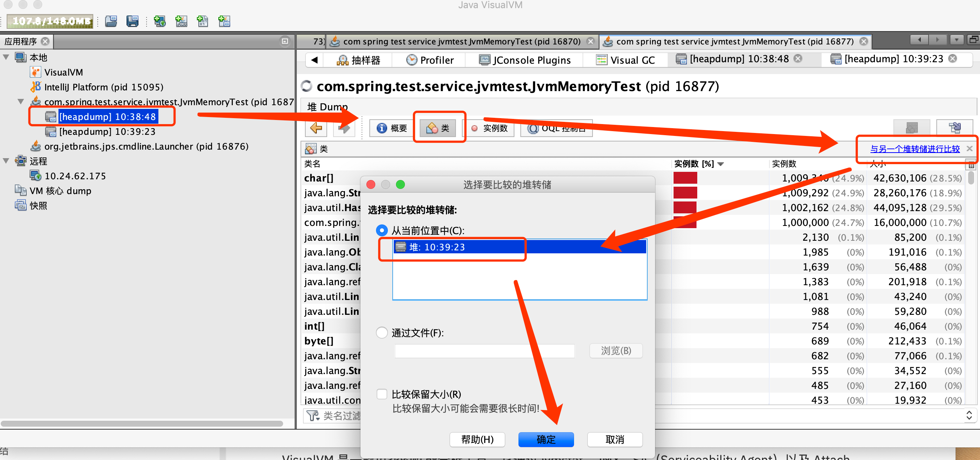Click the class name filter icon
This screenshot has height=460, width=980.
point(313,416)
